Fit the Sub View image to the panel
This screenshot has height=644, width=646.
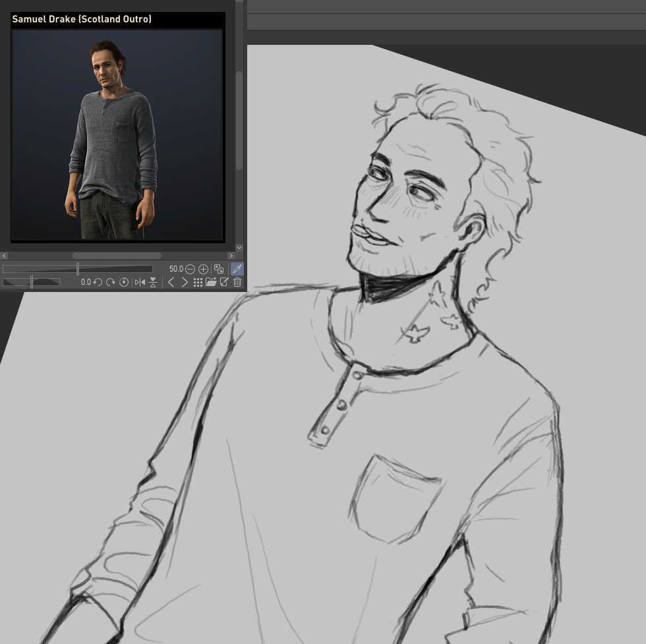coord(219,269)
